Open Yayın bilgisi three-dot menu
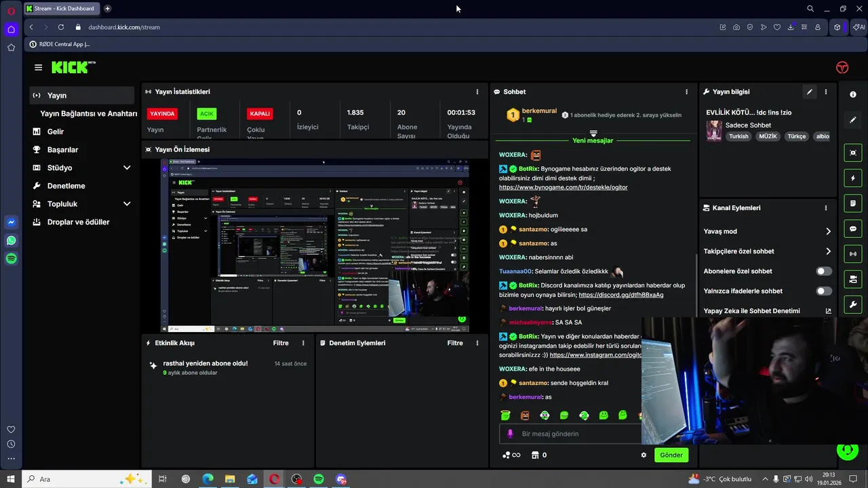Screen dimensions: 868x488 [x=825, y=91]
